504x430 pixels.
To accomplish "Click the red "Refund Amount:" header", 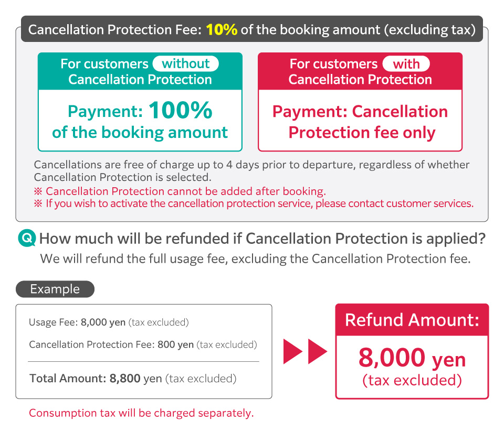I will click(412, 320).
